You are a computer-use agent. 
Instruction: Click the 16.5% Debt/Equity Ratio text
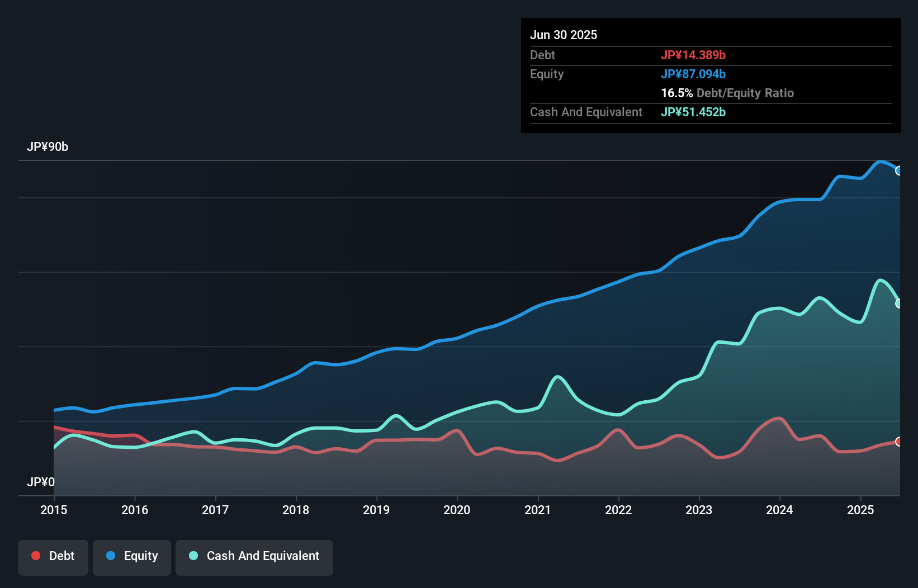coord(727,93)
